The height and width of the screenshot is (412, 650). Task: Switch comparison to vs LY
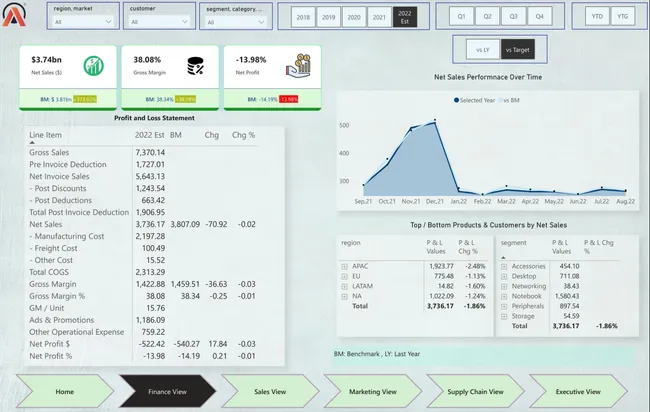click(483, 50)
